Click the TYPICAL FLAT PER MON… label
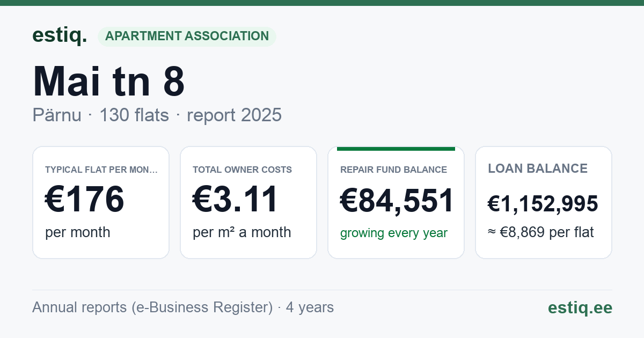The image size is (644, 338). tap(101, 170)
